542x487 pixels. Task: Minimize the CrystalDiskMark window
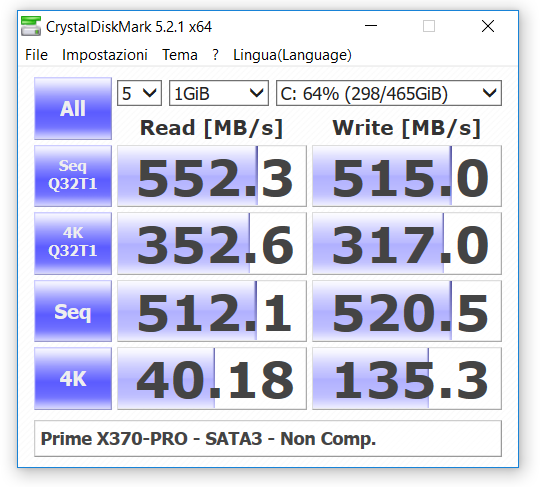371,26
